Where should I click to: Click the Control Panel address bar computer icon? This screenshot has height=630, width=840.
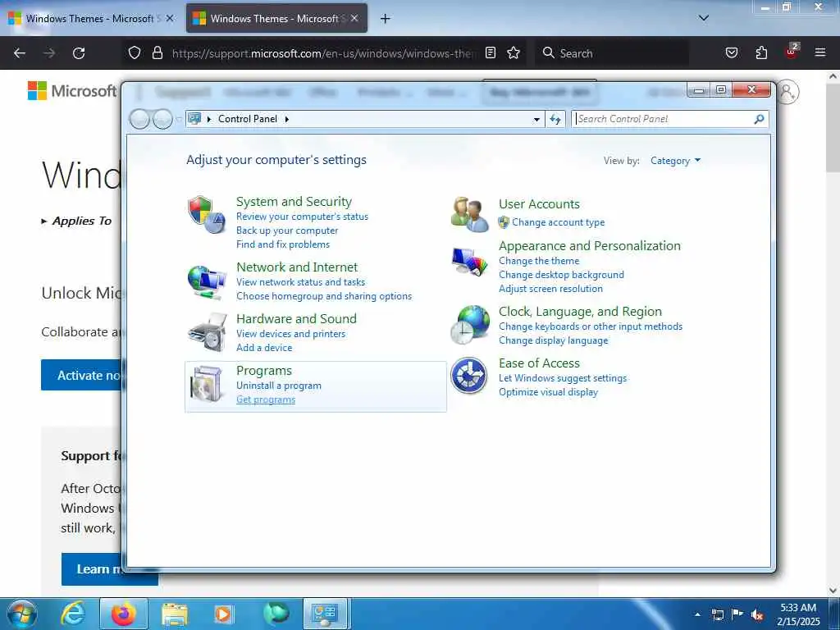pyautogui.click(x=194, y=118)
